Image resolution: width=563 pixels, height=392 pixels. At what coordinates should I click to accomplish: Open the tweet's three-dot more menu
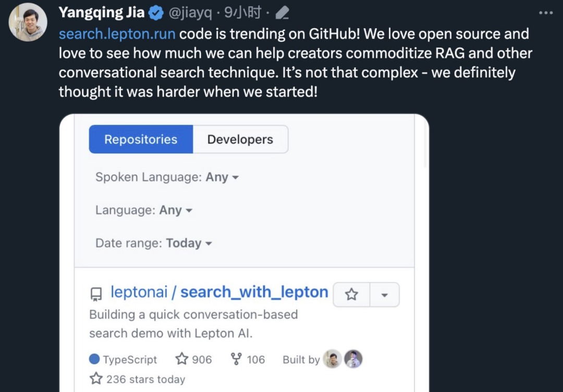coord(545,13)
